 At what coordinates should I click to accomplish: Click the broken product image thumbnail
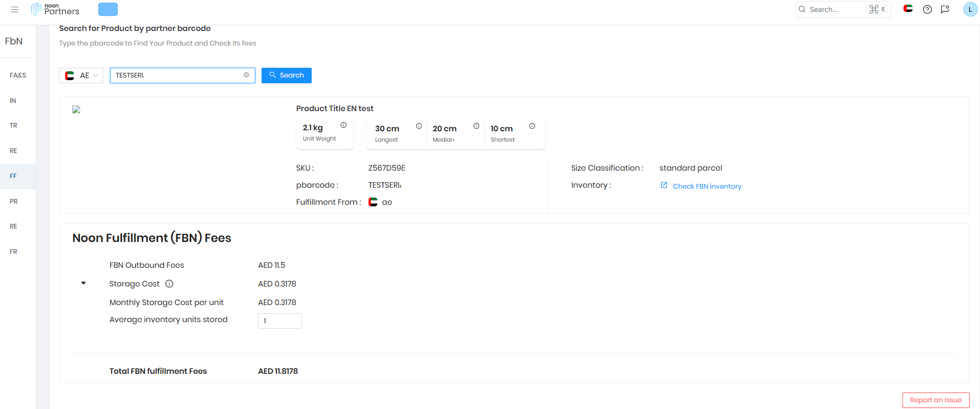[x=76, y=110]
